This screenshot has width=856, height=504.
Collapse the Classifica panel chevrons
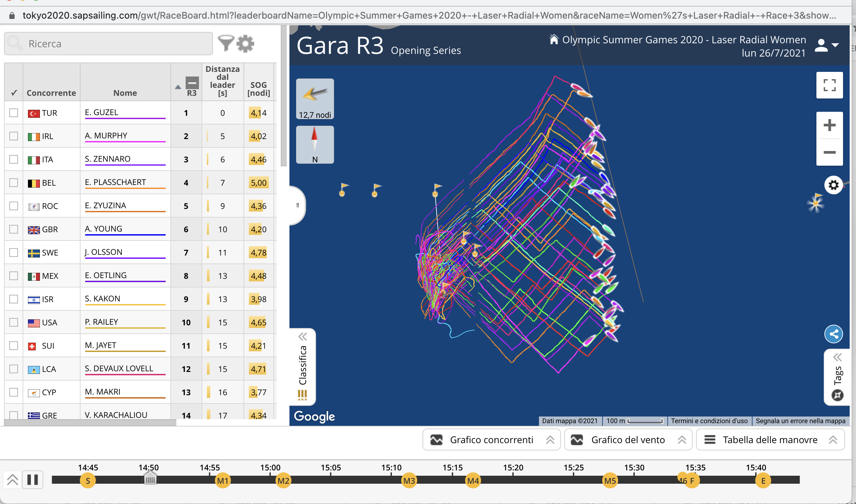[303, 337]
